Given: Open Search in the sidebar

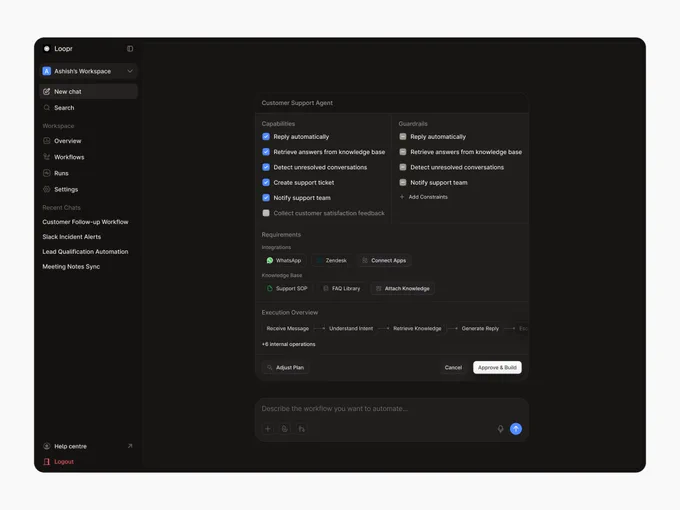Looking at the screenshot, I should [88, 108].
